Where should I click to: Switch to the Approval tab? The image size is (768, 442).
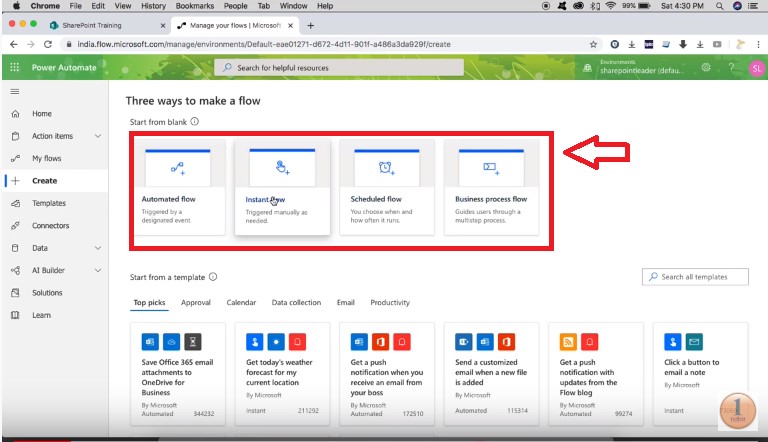coord(195,302)
